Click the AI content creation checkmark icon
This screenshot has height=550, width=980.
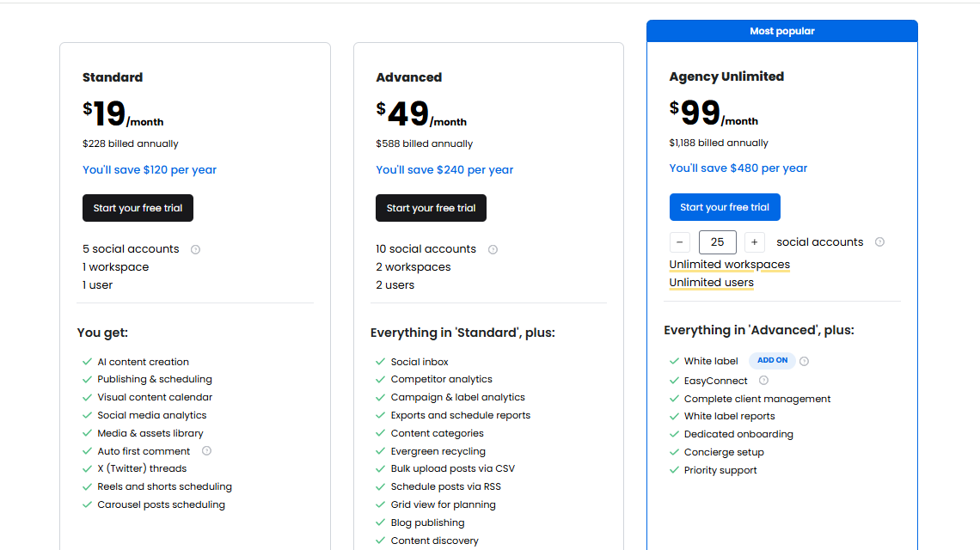pyautogui.click(x=87, y=362)
